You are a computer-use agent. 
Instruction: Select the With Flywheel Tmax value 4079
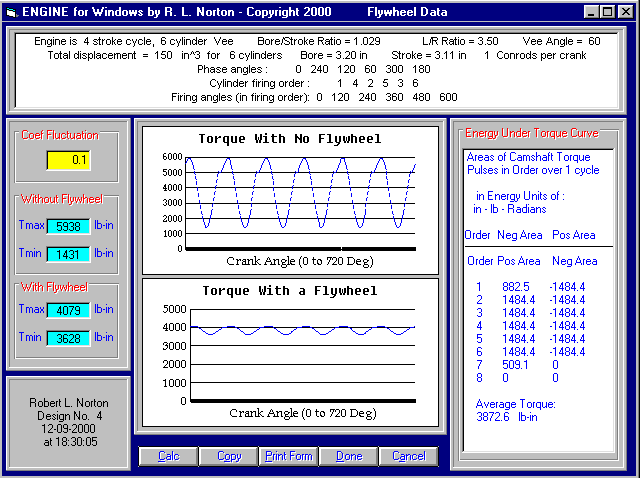pyautogui.click(x=68, y=310)
